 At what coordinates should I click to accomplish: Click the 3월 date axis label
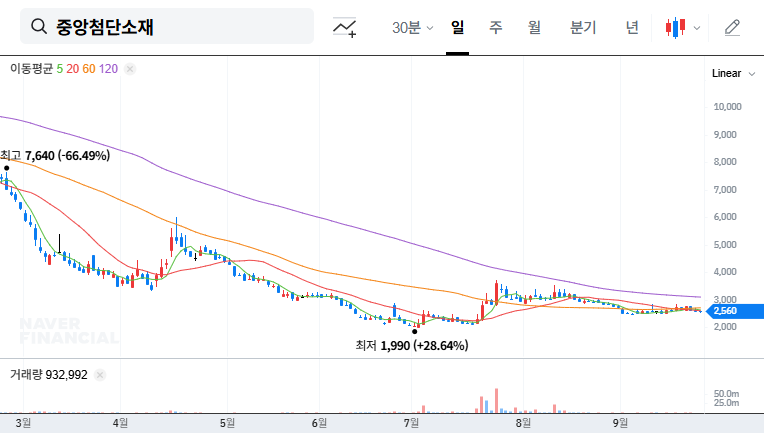[x=23, y=423]
